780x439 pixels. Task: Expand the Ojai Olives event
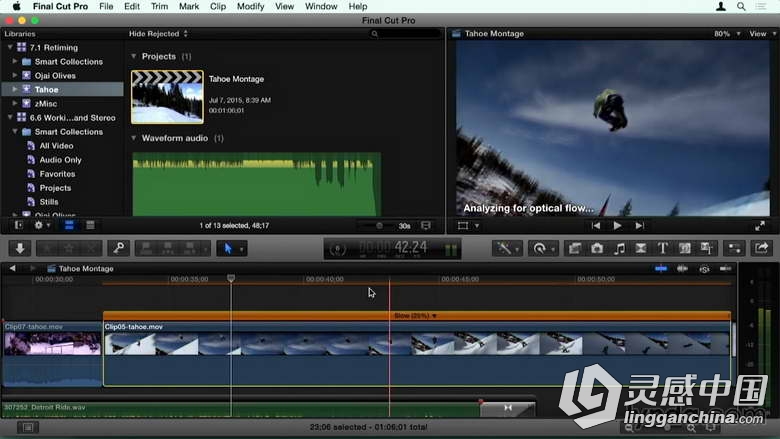15,75
